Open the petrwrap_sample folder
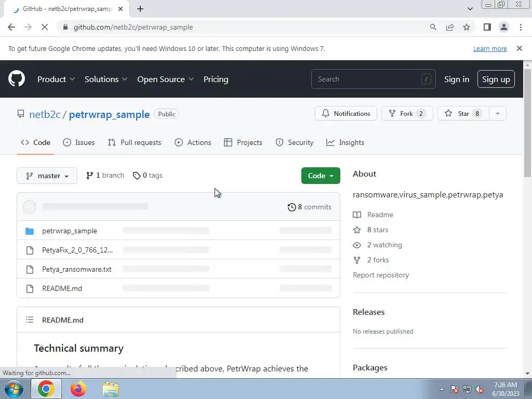 pyautogui.click(x=70, y=231)
